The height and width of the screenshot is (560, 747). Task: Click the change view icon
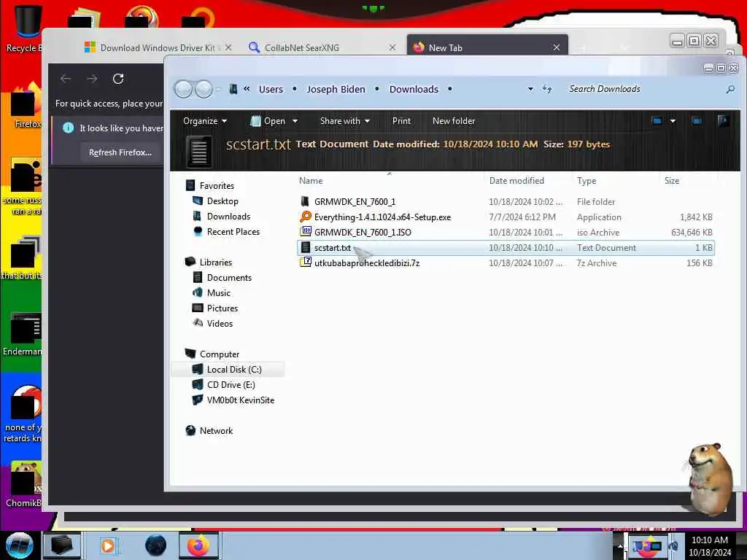[x=657, y=121]
